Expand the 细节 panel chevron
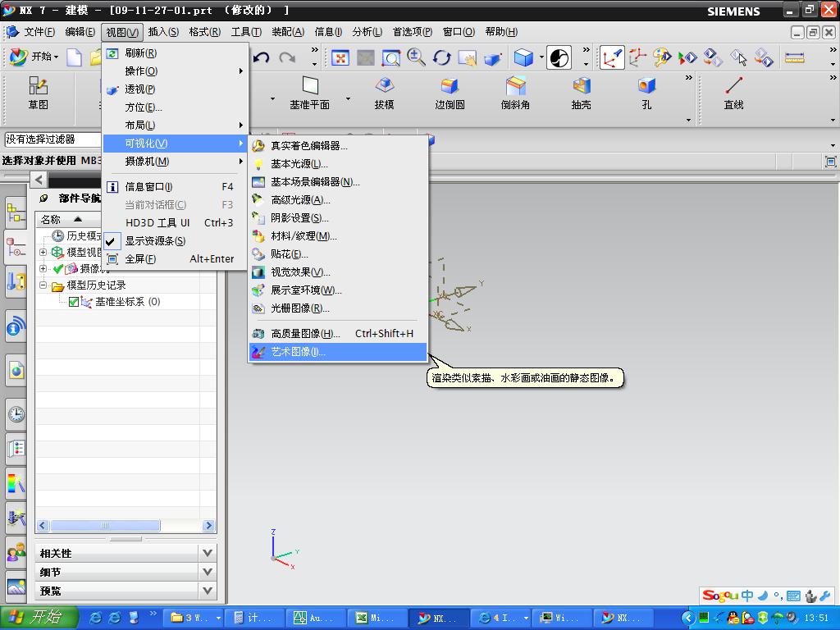This screenshot has height=630, width=840. [x=208, y=572]
